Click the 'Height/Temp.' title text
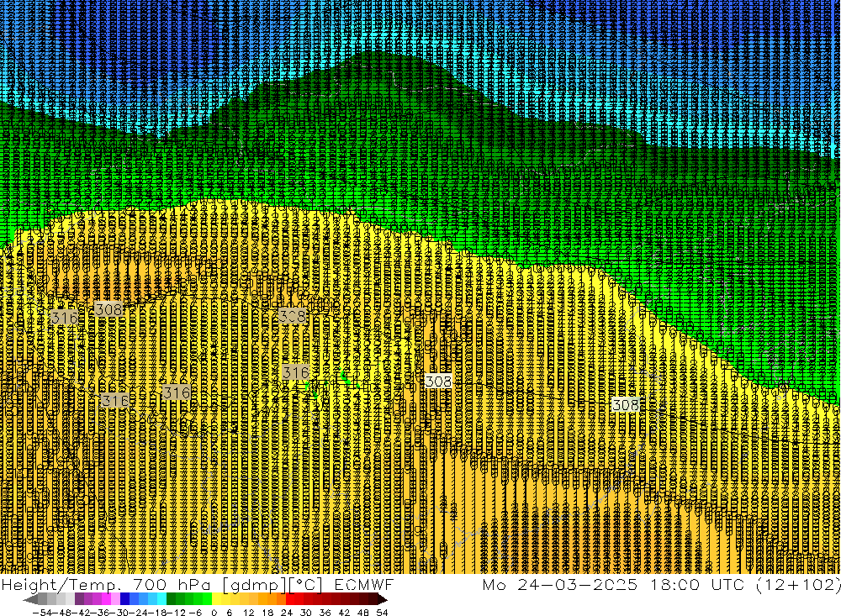Viewport: 841px width, 616px height. tap(61, 585)
